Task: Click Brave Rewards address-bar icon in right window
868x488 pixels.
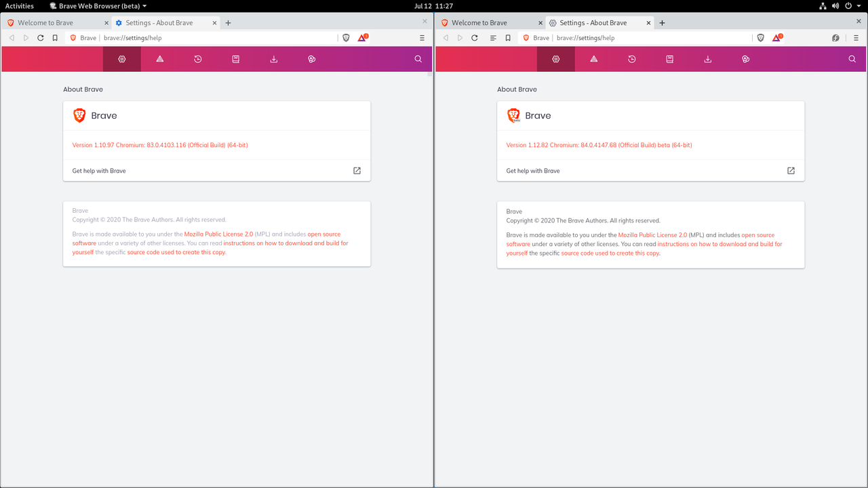Action: coord(777,38)
